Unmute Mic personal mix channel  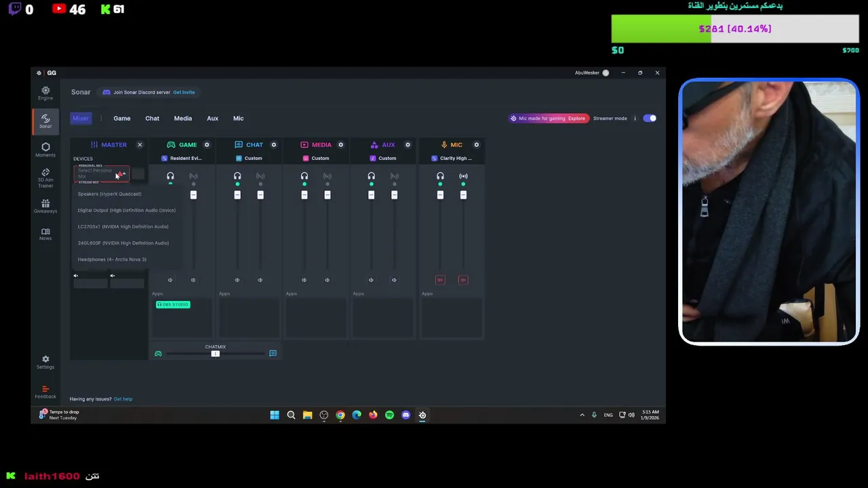tap(440, 280)
